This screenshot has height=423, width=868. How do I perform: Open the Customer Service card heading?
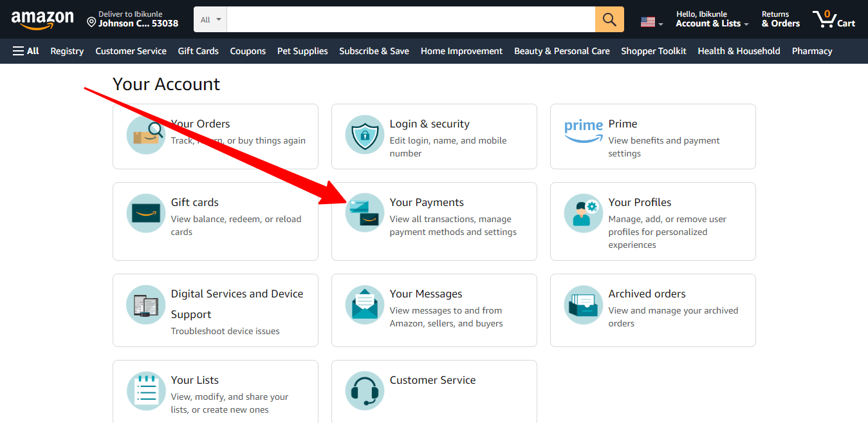(x=432, y=380)
